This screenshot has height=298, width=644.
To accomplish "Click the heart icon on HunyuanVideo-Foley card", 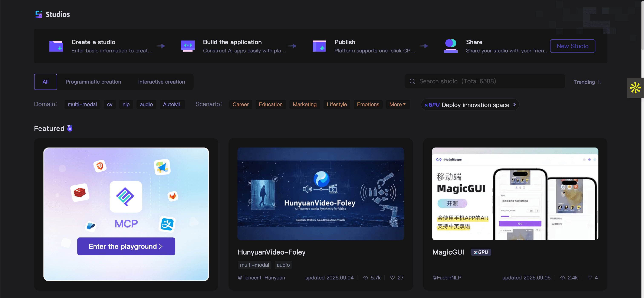I will 392,278.
